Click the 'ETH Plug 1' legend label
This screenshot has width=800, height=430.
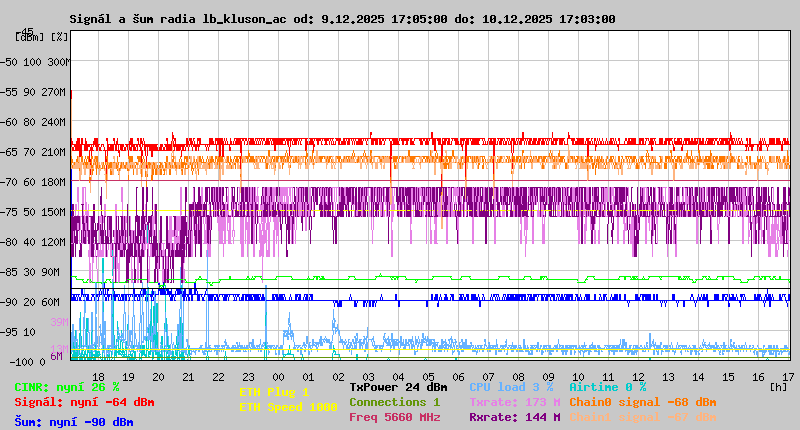coord(274,392)
